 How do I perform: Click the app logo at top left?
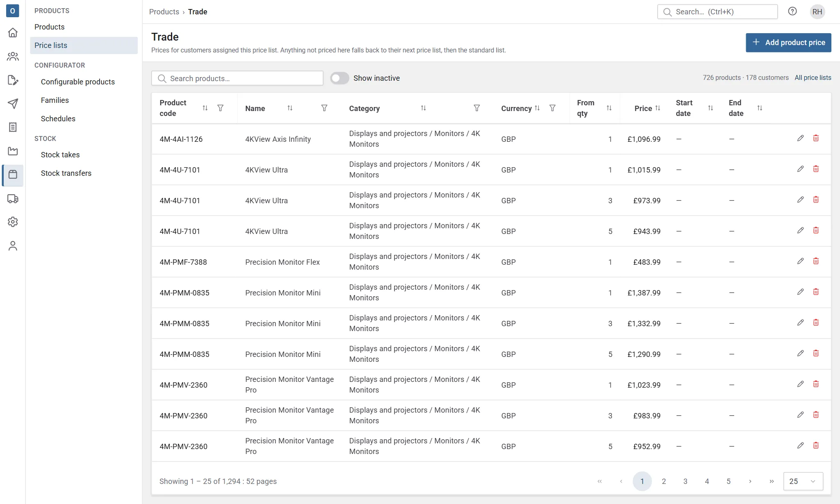click(x=13, y=11)
